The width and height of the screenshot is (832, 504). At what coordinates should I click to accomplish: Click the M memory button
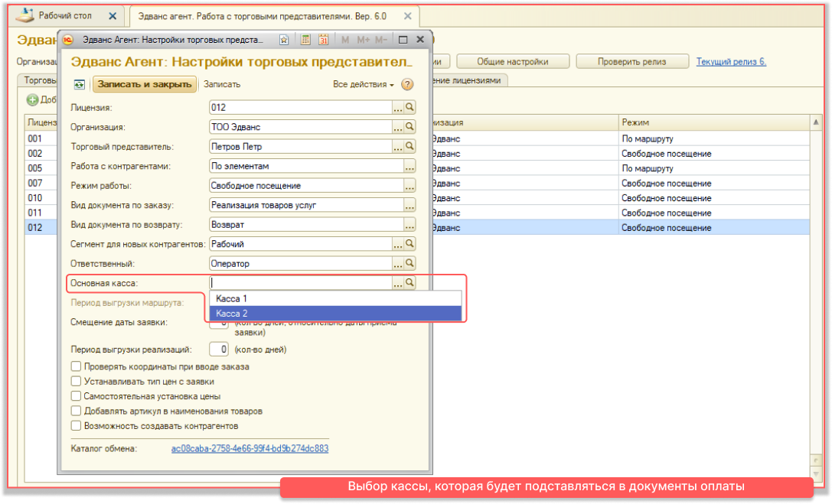(345, 40)
